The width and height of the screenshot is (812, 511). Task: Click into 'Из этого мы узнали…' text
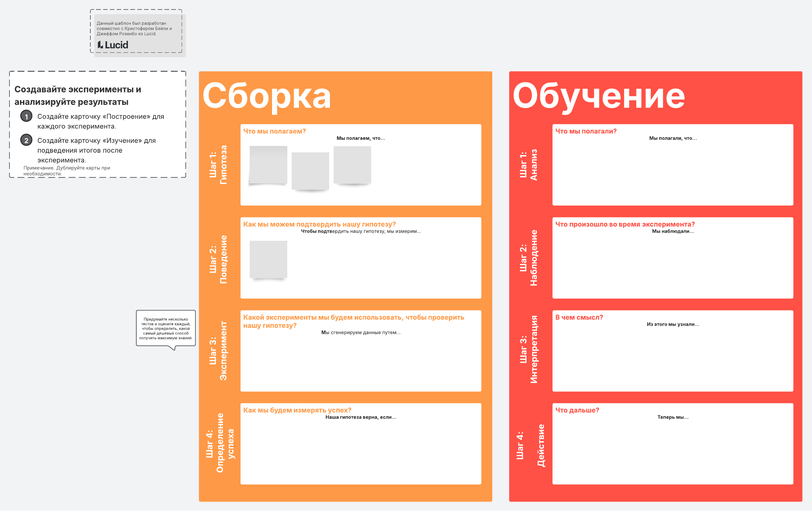[x=673, y=324]
